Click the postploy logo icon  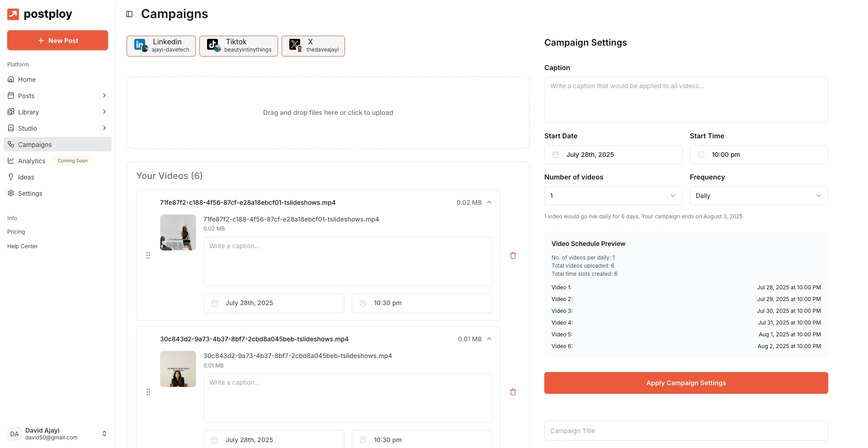click(x=13, y=14)
